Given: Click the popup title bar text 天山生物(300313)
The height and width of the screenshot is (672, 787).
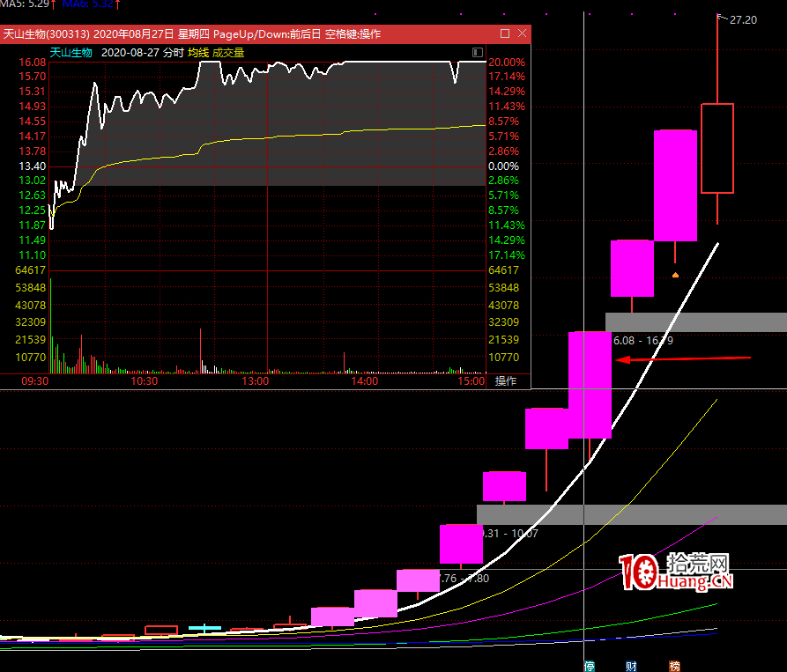Looking at the screenshot, I should coord(46,34).
